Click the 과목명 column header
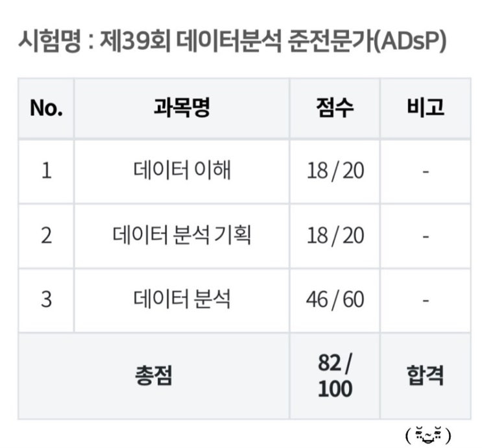Screen dimensions: 482x448 [x=182, y=108]
